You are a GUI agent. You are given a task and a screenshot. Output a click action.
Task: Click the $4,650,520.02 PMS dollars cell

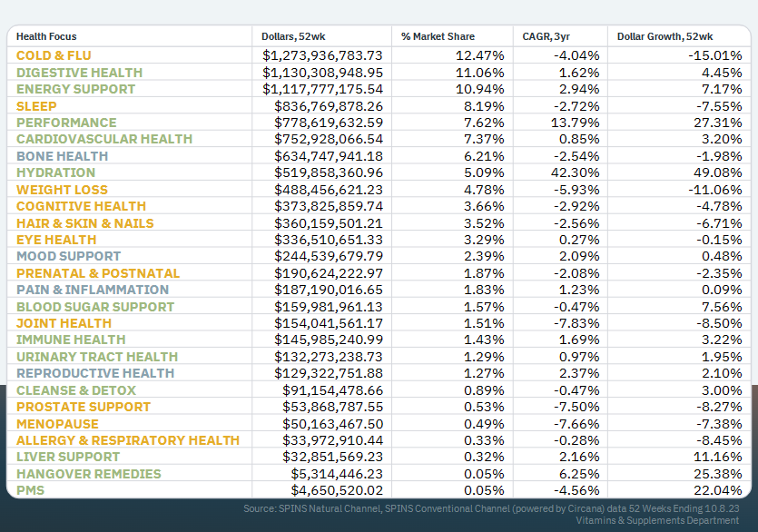[337, 490]
